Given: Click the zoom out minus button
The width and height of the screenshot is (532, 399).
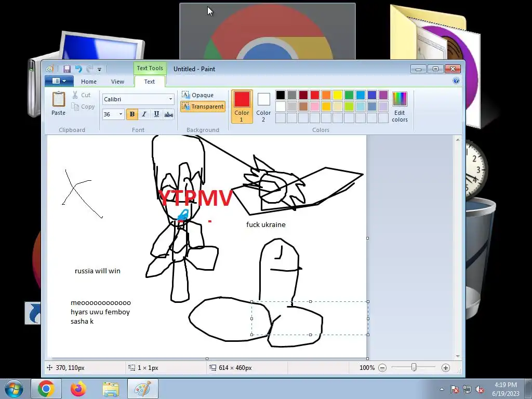Looking at the screenshot, I should pos(382,368).
